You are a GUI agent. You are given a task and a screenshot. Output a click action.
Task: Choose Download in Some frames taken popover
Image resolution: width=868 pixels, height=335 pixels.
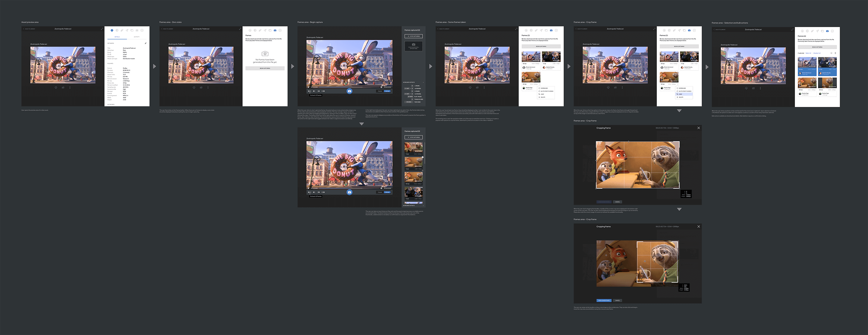(x=546, y=88)
